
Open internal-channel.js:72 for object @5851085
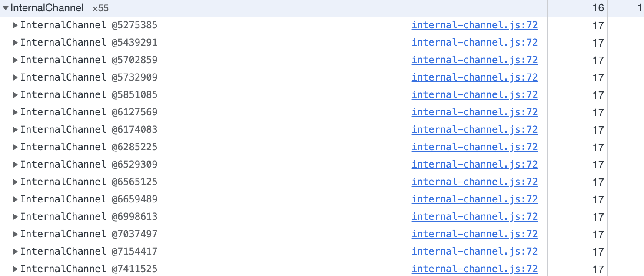pos(474,95)
